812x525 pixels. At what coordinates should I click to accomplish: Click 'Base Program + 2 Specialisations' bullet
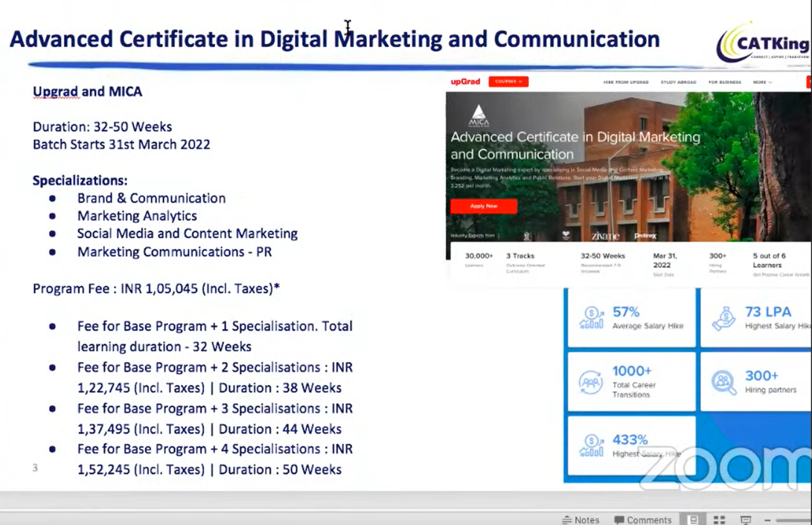(x=215, y=378)
